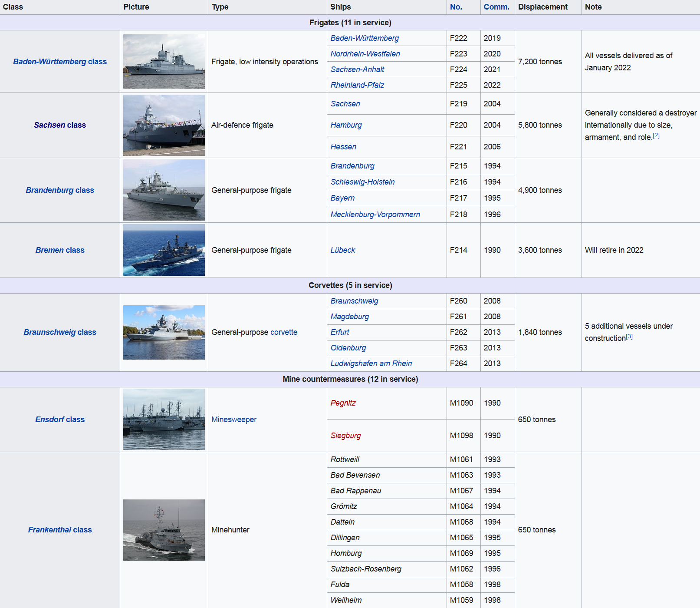This screenshot has height=608, width=700.
Task: Select the Bad Bevensen ship name
Action: 355,475
